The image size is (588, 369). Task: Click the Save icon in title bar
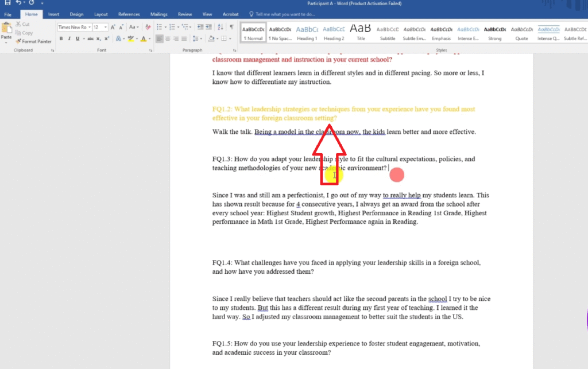pyautogui.click(x=7, y=3)
